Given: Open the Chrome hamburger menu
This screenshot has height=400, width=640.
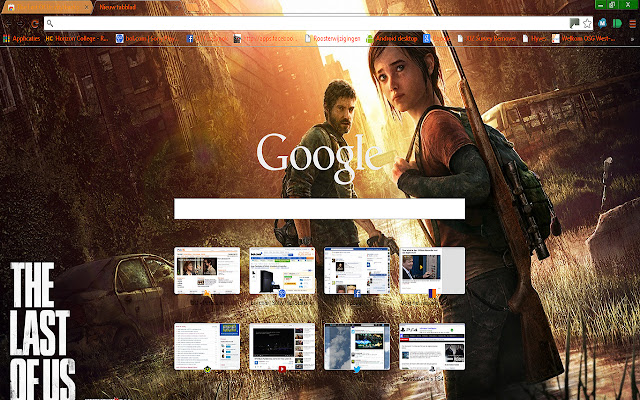Looking at the screenshot, I should coord(632,24).
